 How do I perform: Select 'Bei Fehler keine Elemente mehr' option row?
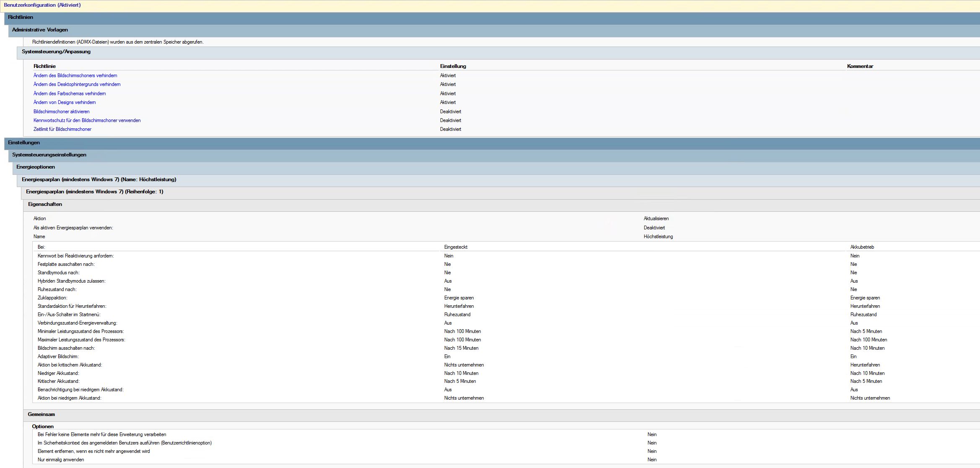[102, 434]
